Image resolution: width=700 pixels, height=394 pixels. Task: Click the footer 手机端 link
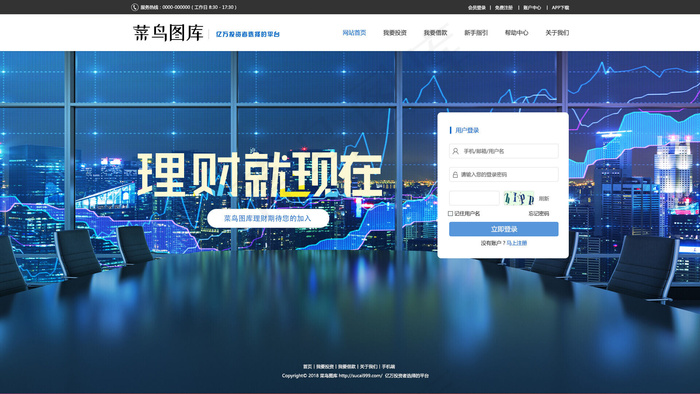(388, 367)
